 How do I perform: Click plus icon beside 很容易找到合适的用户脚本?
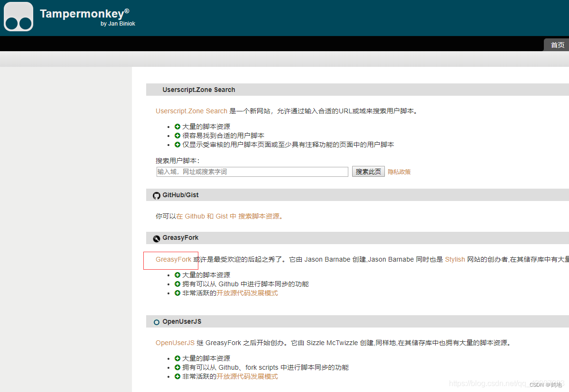[177, 136]
